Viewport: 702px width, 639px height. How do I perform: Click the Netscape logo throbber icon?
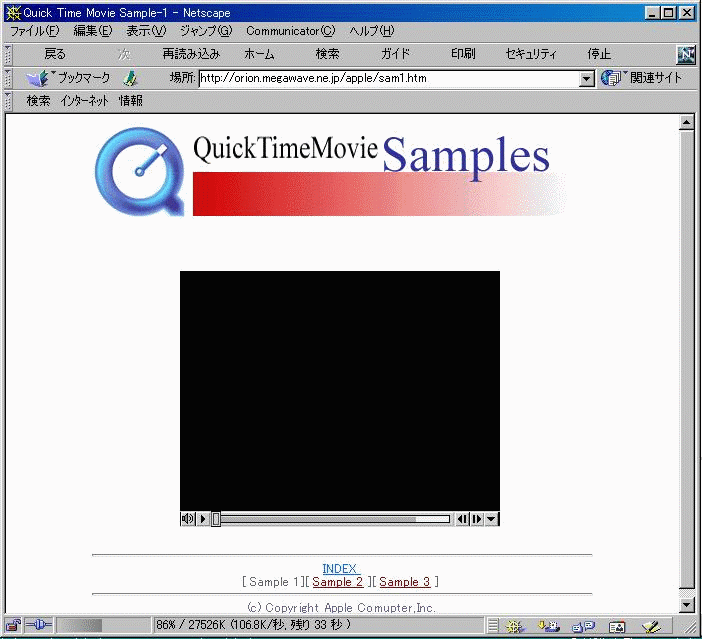coord(686,55)
